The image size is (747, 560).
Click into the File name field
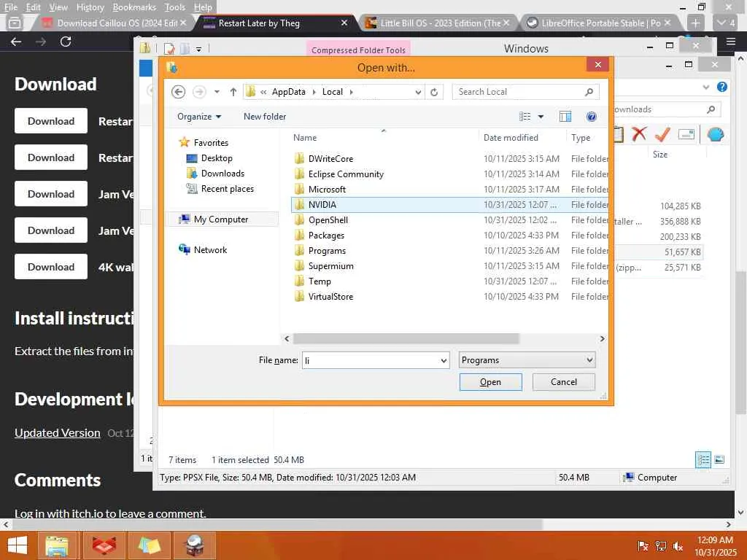tap(370, 360)
